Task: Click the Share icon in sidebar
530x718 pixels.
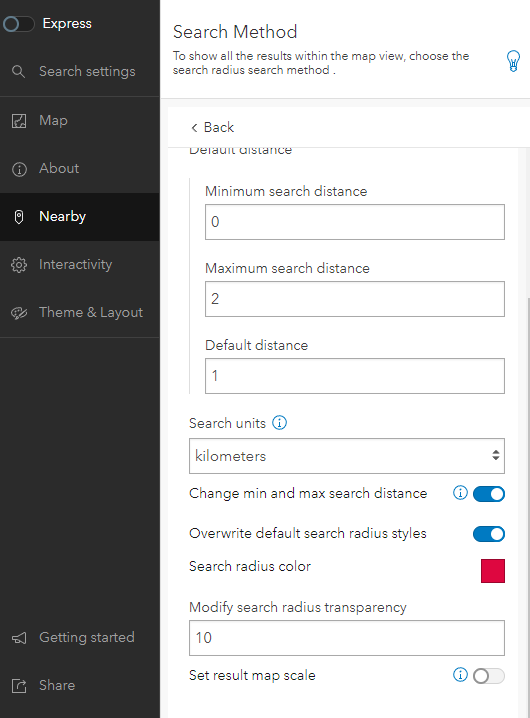Action: tap(19, 685)
